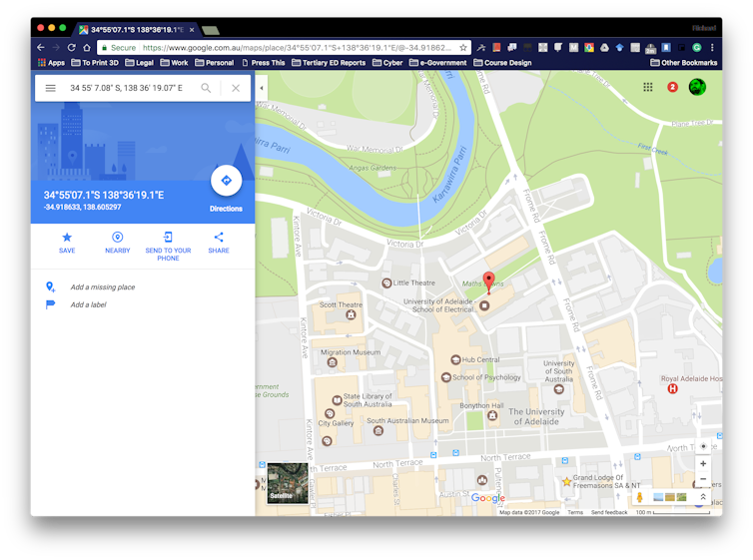Open the Work bookmarks folder
The image size is (753, 560).
click(174, 63)
